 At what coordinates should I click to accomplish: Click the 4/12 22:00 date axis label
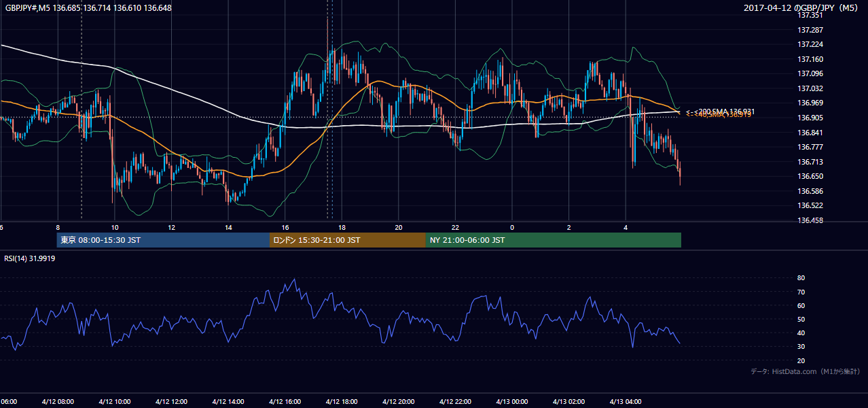click(455, 402)
